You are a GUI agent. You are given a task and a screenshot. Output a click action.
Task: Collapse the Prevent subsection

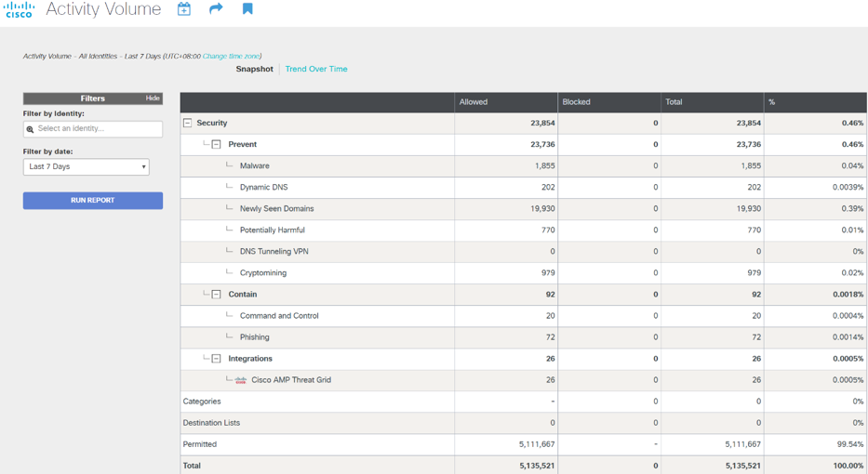(x=216, y=144)
